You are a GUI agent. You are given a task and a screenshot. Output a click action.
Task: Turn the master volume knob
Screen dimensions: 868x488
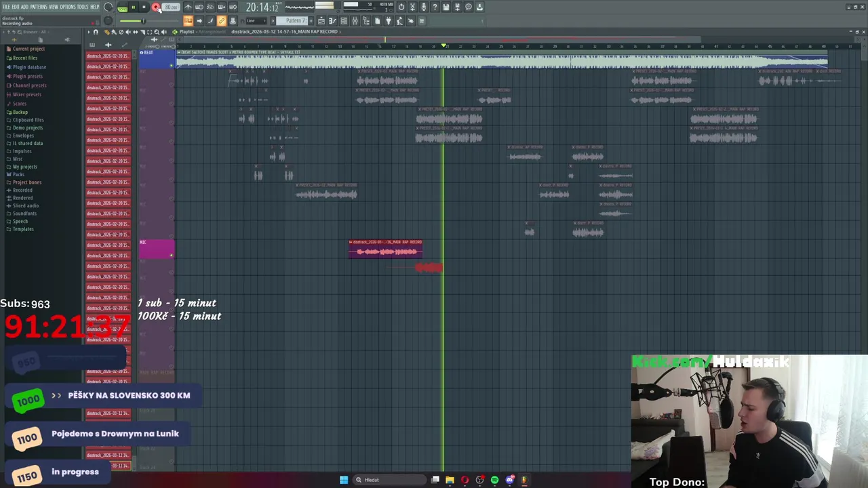(x=108, y=7)
